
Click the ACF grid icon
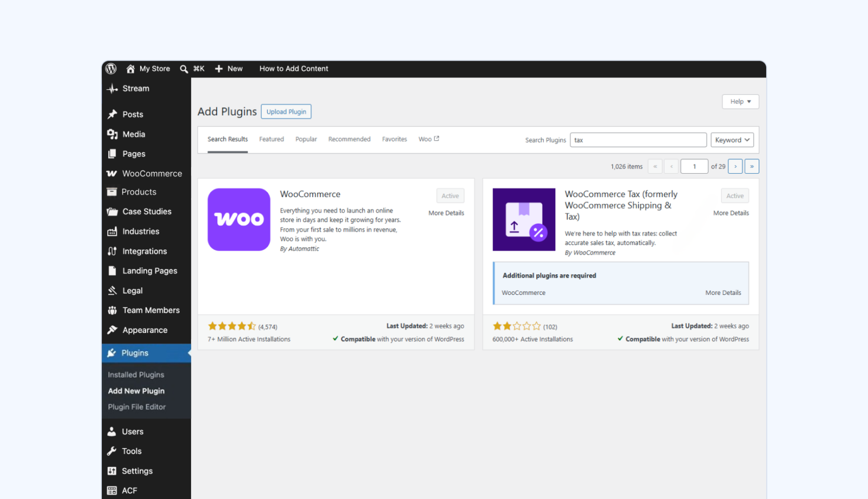pyautogui.click(x=111, y=491)
